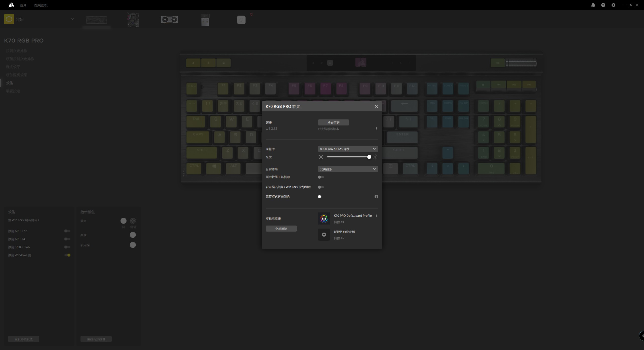The width and height of the screenshot is (644, 350).
Task: Select 硬體按鍵指定操作 in sidebar
Action: [x=20, y=59]
